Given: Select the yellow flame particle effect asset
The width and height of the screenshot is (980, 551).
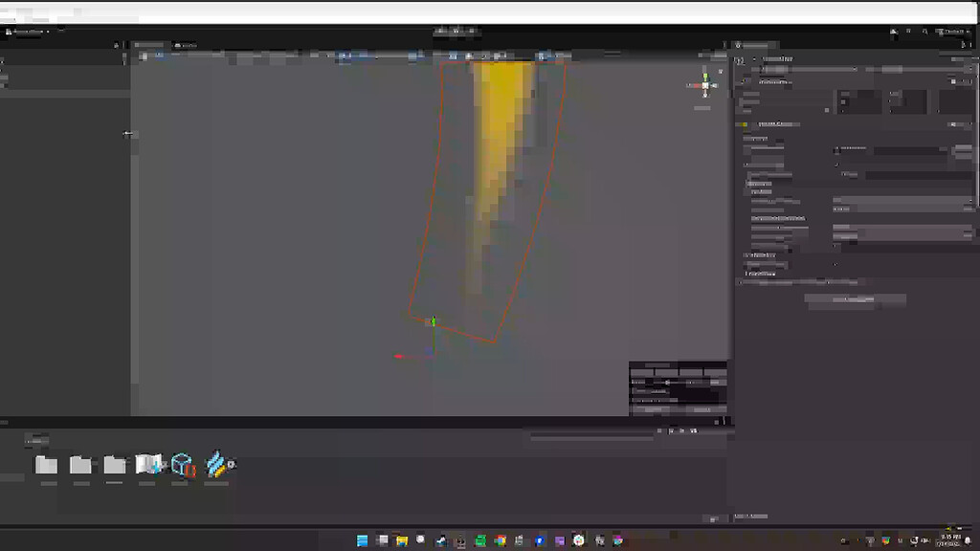Looking at the screenshot, I should coord(216,465).
